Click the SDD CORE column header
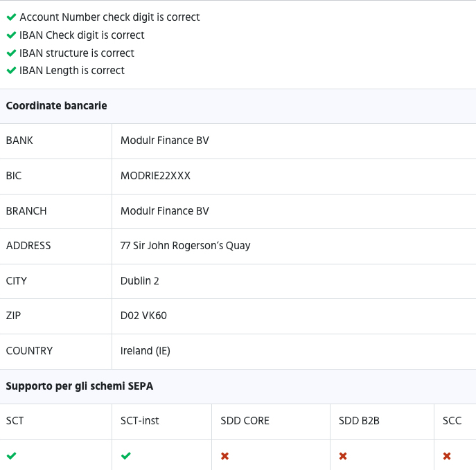 pos(245,421)
